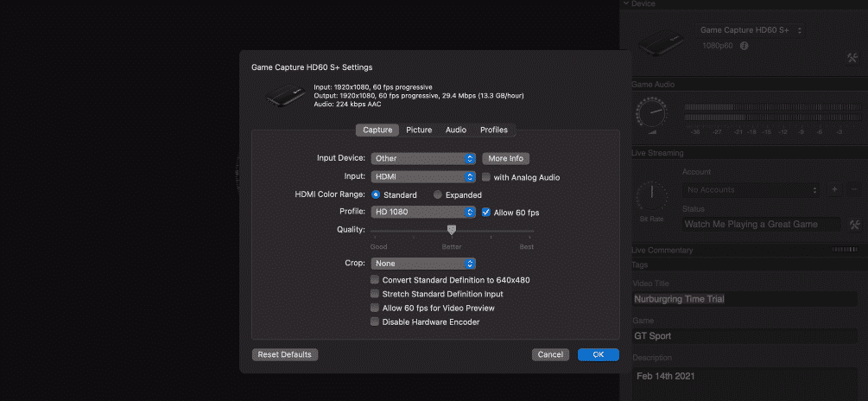The image size is (868, 401).
Task: Open the Profile HD 1080 dropdown
Action: click(x=423, y=212)
